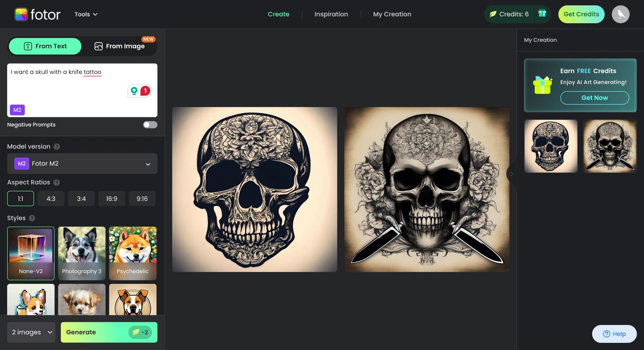This screenshot has width=644, height=350.
Task: Expand the 2 images count dropdown
Action: [31, 332]
